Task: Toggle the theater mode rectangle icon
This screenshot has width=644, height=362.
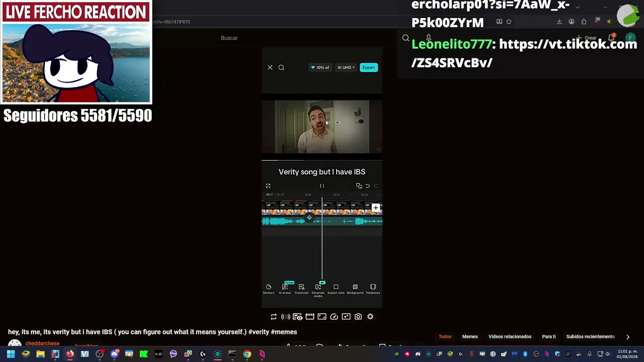Action: pos(322,317)
